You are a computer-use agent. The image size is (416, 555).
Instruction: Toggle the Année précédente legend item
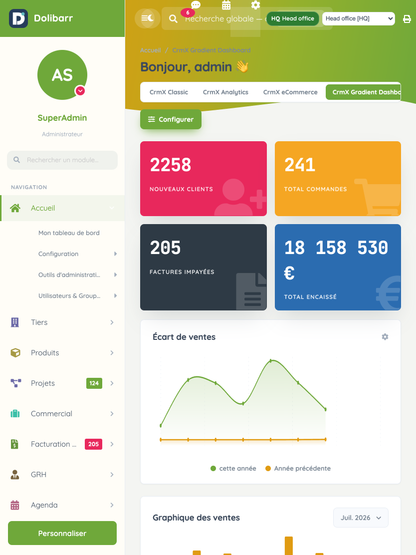(x=298, y=468)
